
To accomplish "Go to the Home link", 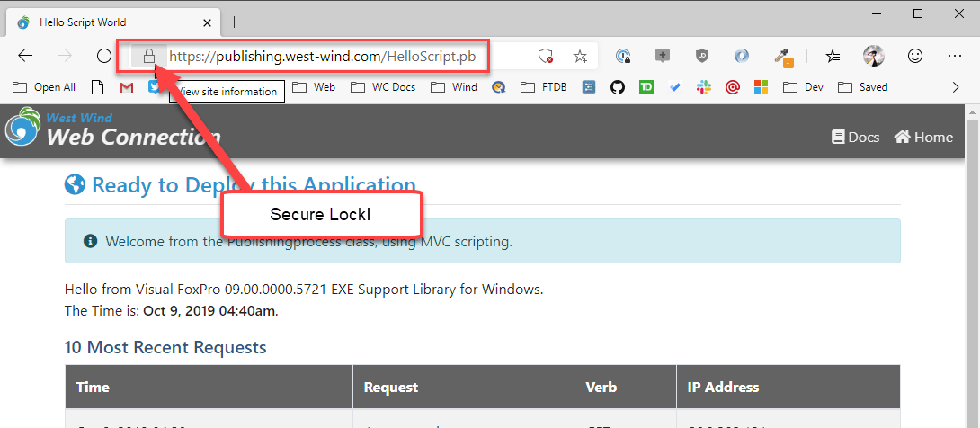I will coord(923,137).
